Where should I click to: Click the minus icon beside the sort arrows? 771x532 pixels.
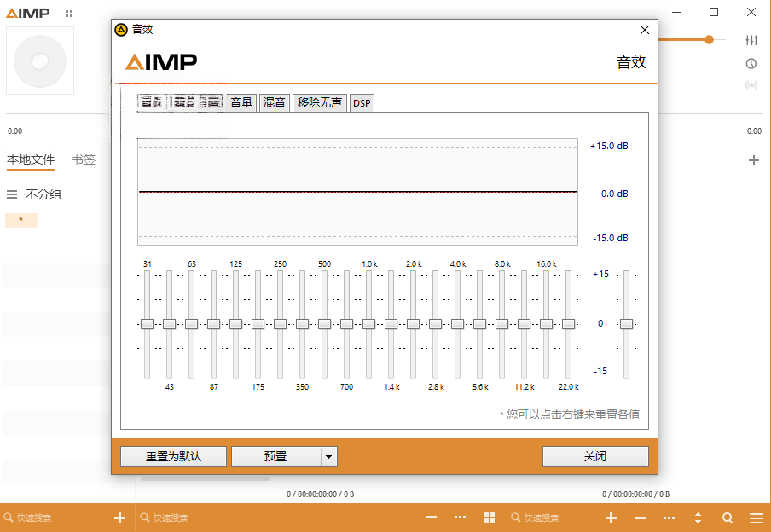(641, 518)
